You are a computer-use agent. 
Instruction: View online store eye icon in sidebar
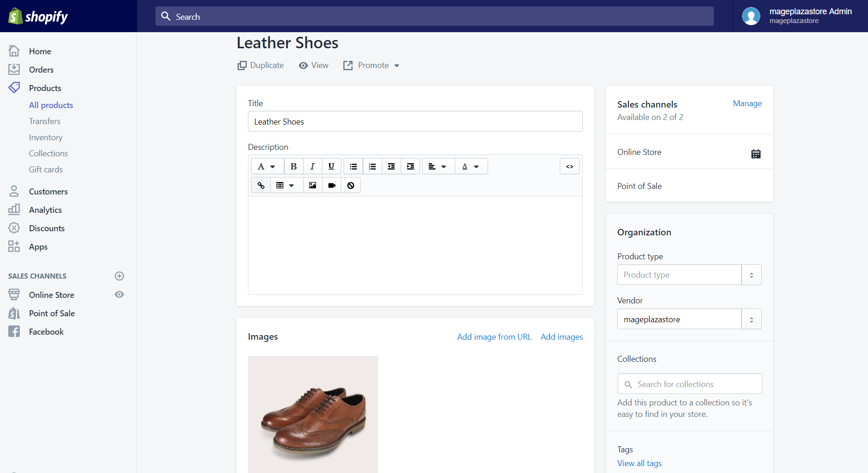tap(119, 295)
